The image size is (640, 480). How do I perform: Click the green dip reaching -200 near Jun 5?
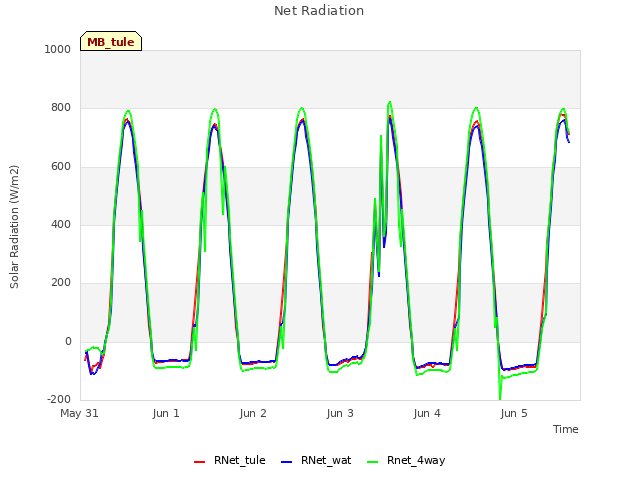coord(500,397)
